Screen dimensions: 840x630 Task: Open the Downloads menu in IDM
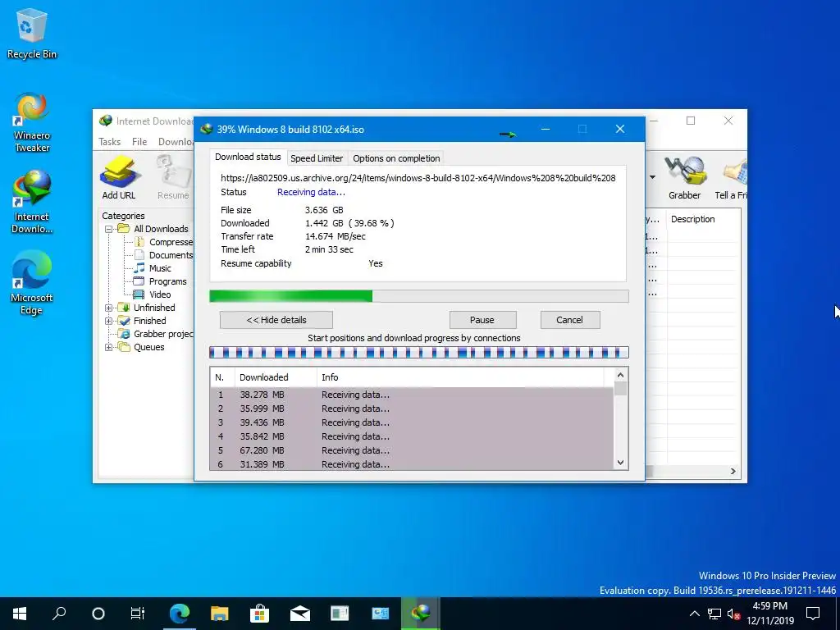pos(176,141)
